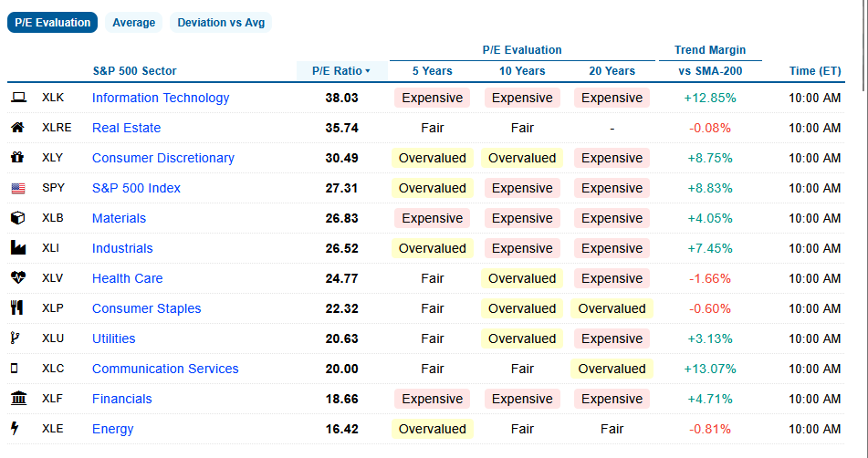Open the Information Technology sector link
The height and width of the screenshot is (458, 868).
(x=161, y=98)
